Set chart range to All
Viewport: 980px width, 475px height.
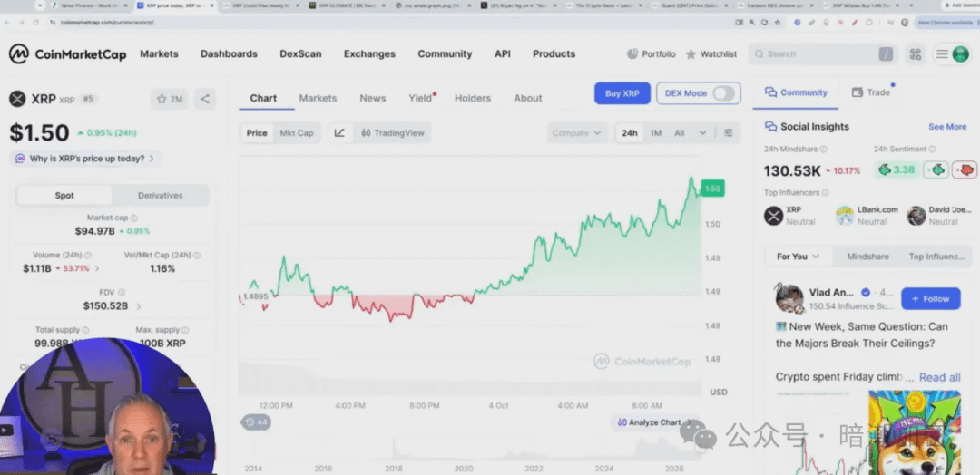tap(680, 133)
